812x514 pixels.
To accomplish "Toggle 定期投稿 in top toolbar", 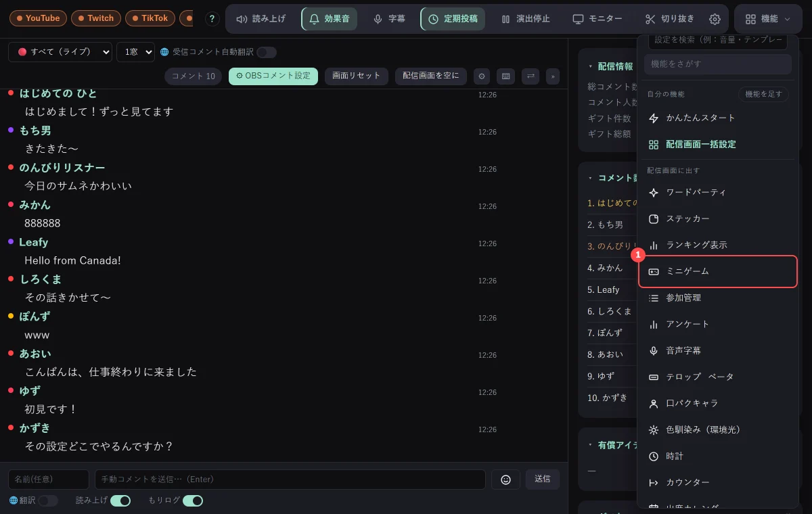I will tap(453, 19).
